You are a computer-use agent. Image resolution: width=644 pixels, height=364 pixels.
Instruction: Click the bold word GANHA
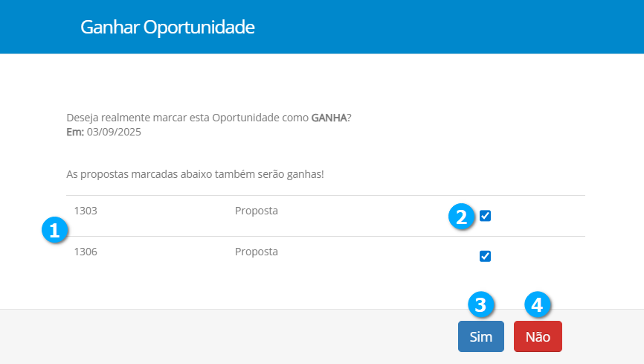pyautogui.click(x=329, y=118)
